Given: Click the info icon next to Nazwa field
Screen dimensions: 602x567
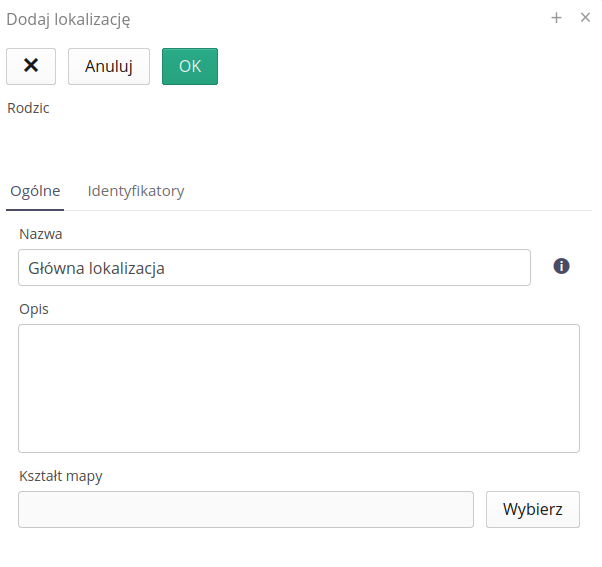Looking at the screenshot, I should click(561, 266).
